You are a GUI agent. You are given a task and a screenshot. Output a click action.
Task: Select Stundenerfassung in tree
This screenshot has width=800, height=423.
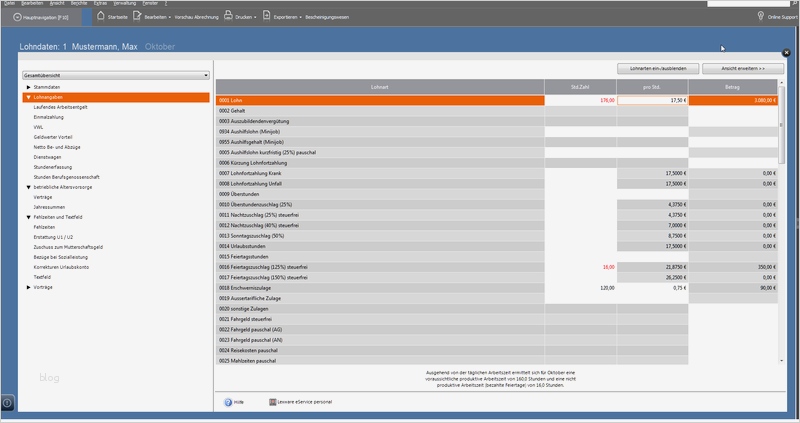53,167
